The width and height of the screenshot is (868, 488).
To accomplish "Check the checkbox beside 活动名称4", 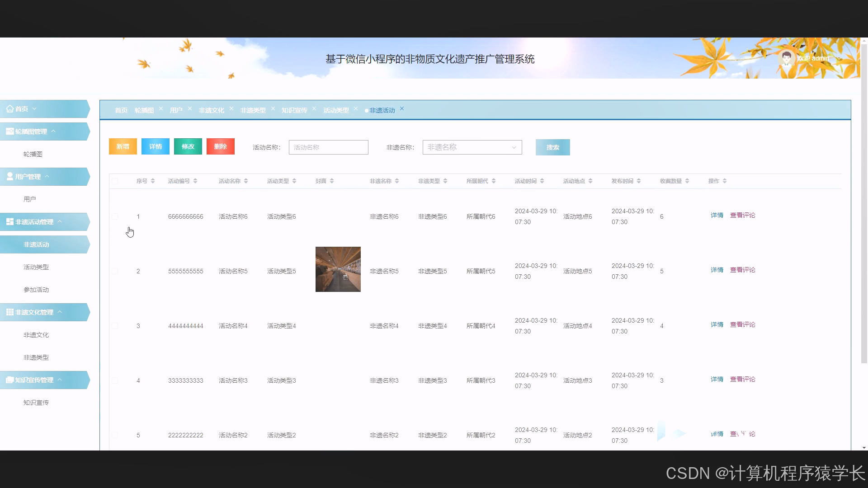I will tap(115, 325).
